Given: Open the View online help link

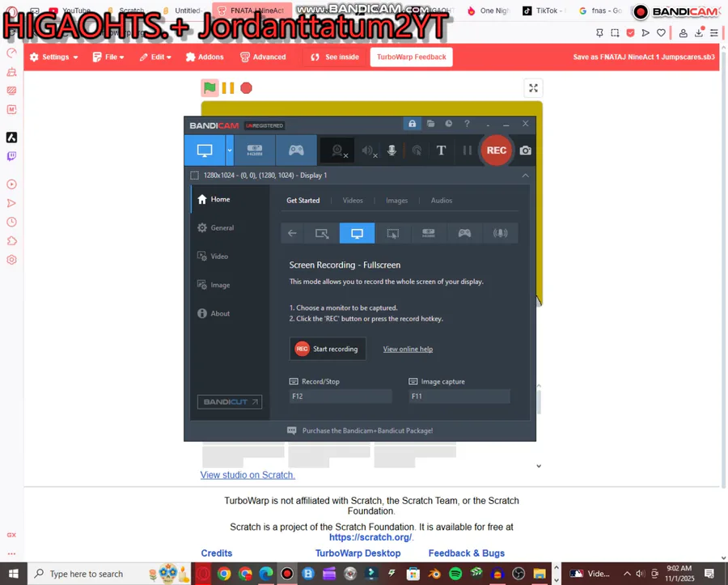Looking at the screenshot, I should (x=408, y=350).
